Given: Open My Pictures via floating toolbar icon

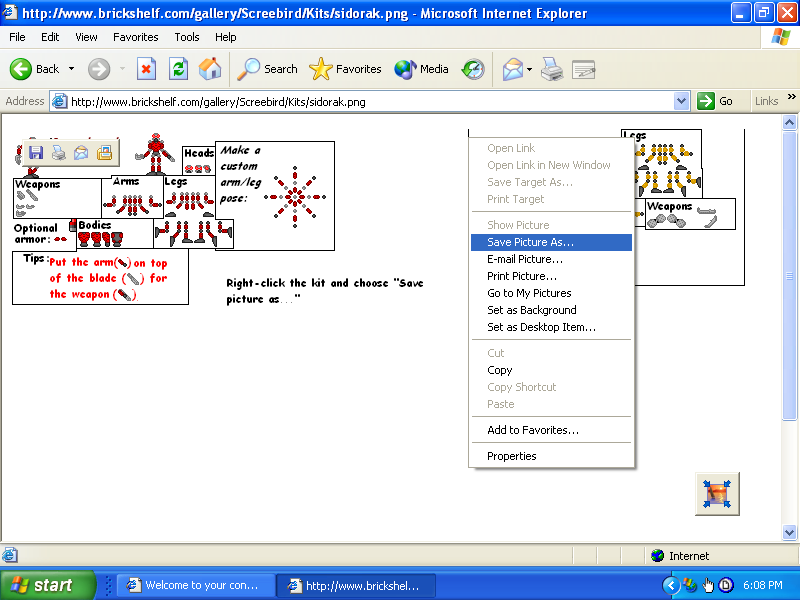Looking at the screenshot, I should coord(104,153).
